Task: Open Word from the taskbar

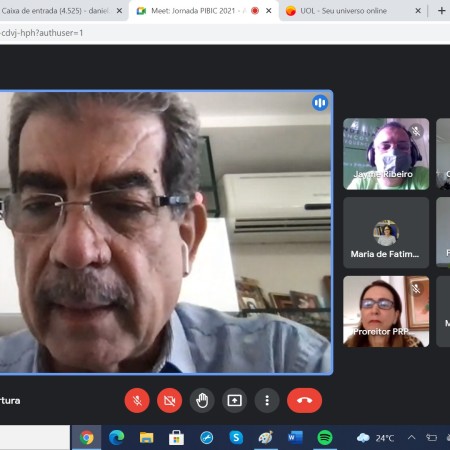Action: [295, 437]
